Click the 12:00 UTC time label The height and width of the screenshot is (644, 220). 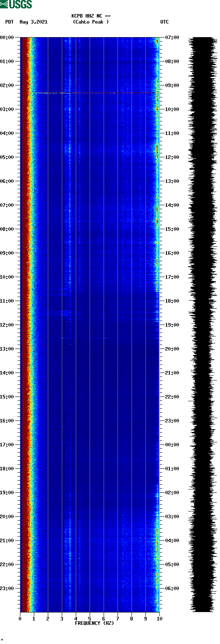click(172, 157)
